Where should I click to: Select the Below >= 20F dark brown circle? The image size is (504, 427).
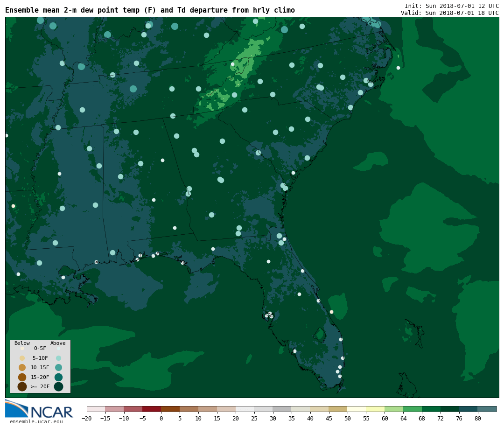(x=22, y=386)
